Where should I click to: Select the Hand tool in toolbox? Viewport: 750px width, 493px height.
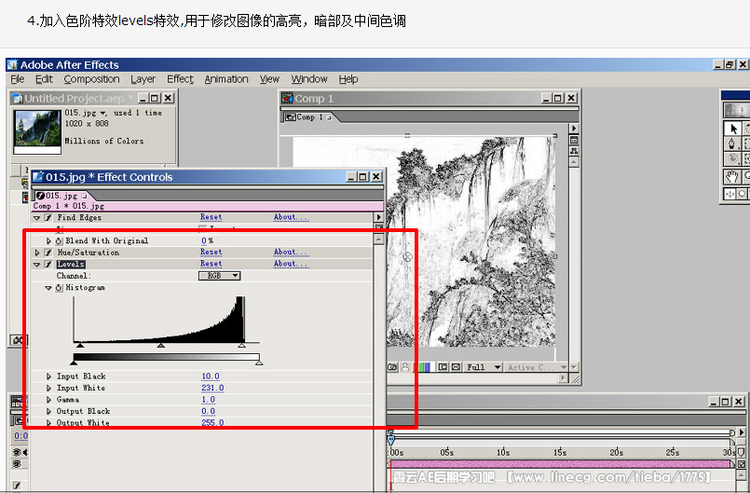(x=732, y=177)
